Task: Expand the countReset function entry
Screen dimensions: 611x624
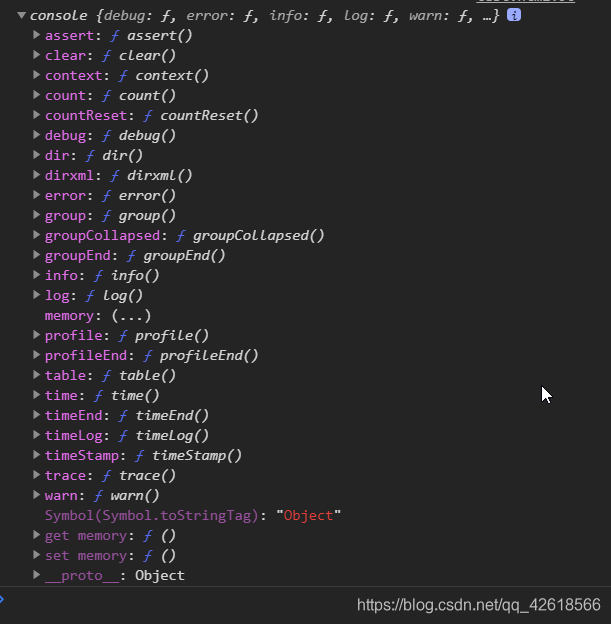Action: tap(36, 115)
